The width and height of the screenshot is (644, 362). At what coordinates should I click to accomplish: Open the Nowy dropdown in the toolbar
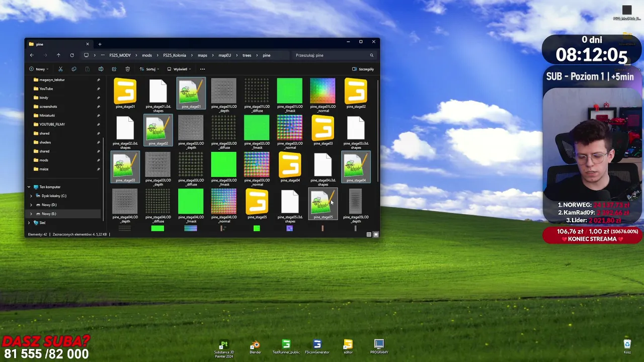39,69
